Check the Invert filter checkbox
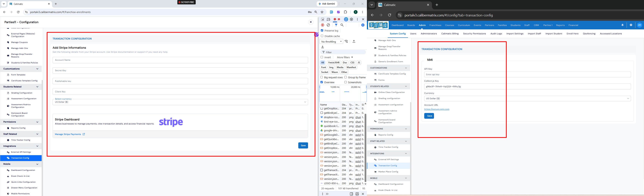644x196 pixels. [x=322, y=57]
